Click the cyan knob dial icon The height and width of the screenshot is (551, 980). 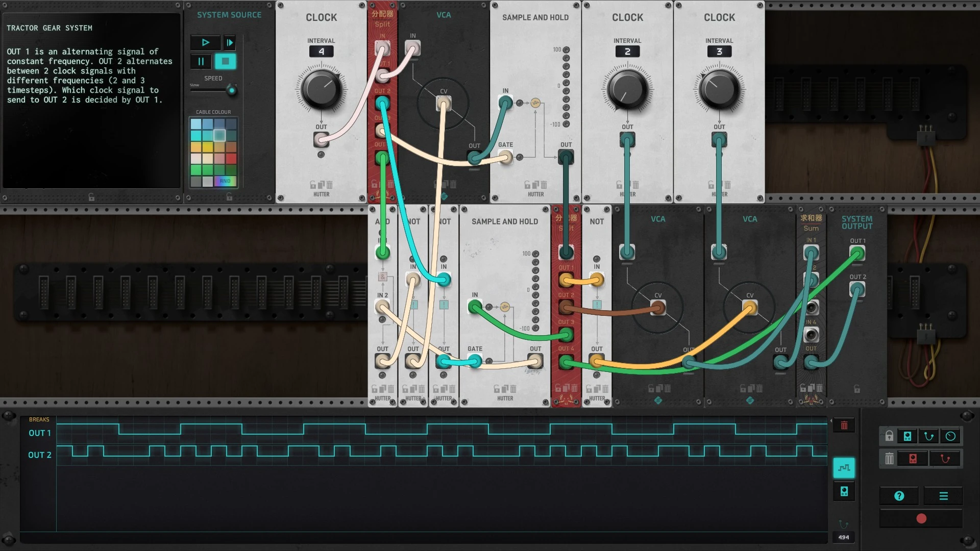(950, 436)
